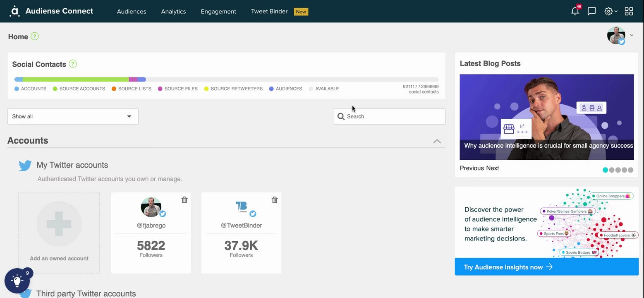Click the Audiense Connect logo icon
644x298 pixels.
click(14, 11)
